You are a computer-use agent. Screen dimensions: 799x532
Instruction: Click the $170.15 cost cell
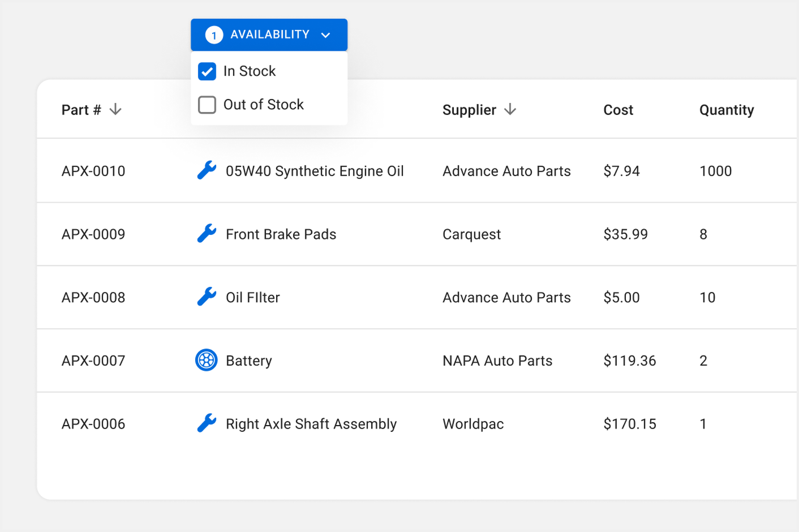point(630,424)
